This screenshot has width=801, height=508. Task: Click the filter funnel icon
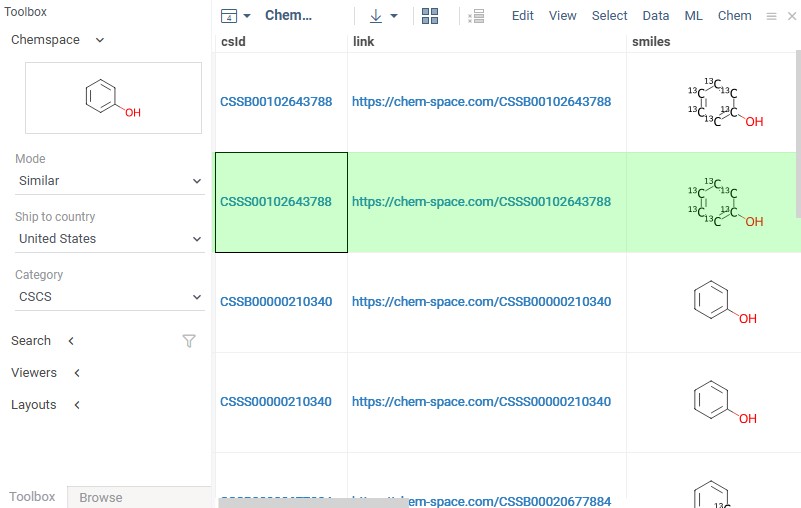pyautogui.click(x=189, y=341)
